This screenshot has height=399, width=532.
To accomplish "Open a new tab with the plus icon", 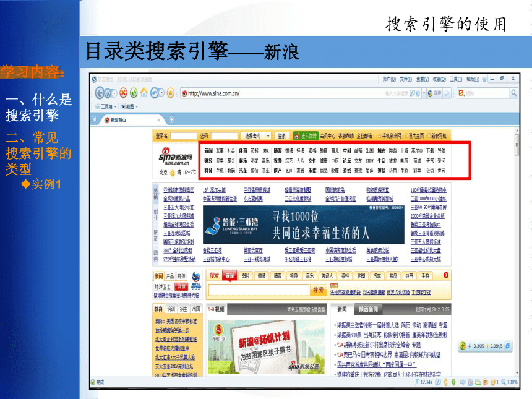I will click(x=172, y=119).
